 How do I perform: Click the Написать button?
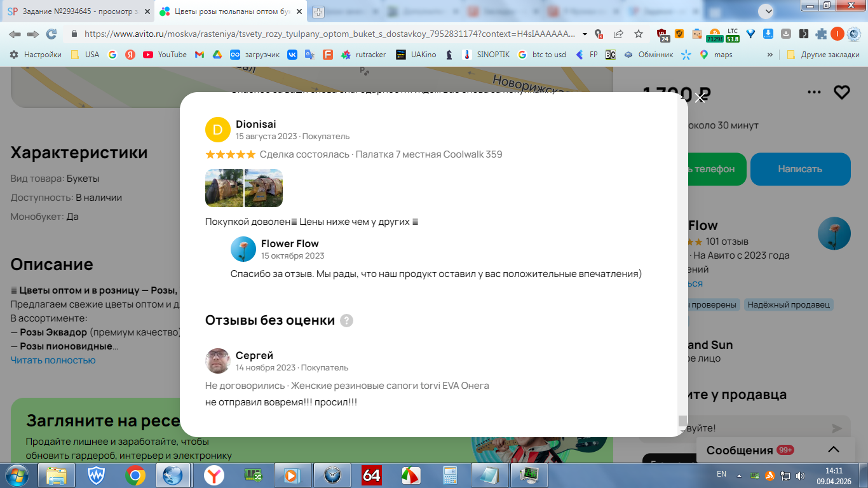tap(800, 169)
